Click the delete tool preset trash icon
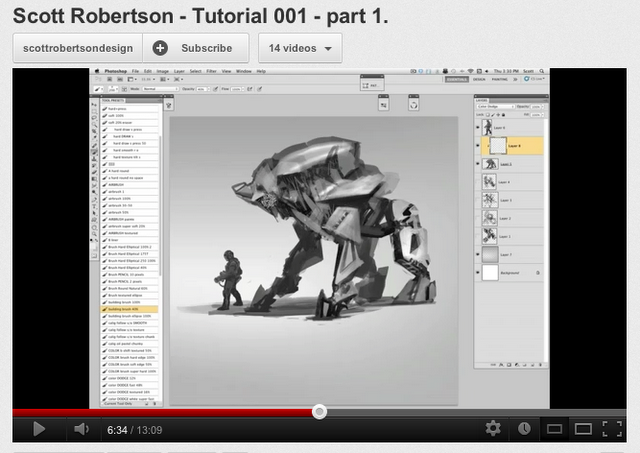The width and height of the screenshot is (640, 453). click(x=155, y=404)
